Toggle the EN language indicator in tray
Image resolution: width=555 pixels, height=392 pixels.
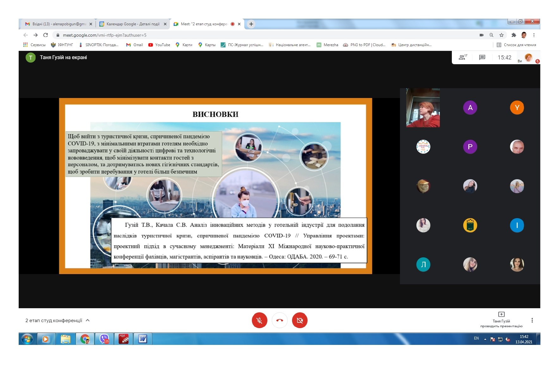pyautogui.click(x=476, y=338)
